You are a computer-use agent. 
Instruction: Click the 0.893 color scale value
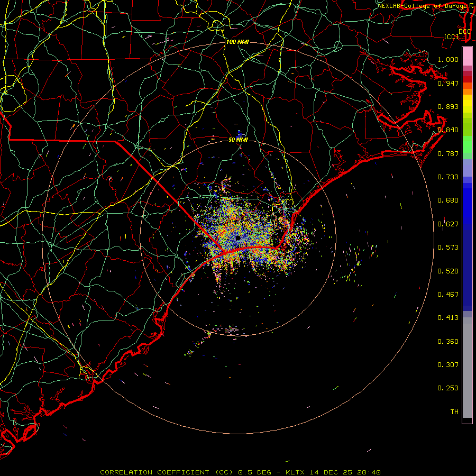coord(448,106)
